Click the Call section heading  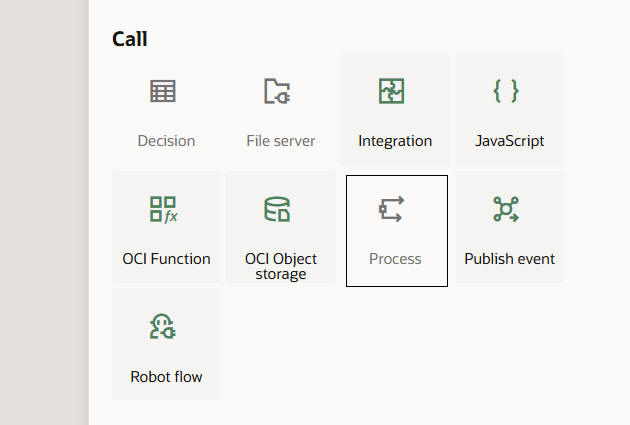pos(130,39)
